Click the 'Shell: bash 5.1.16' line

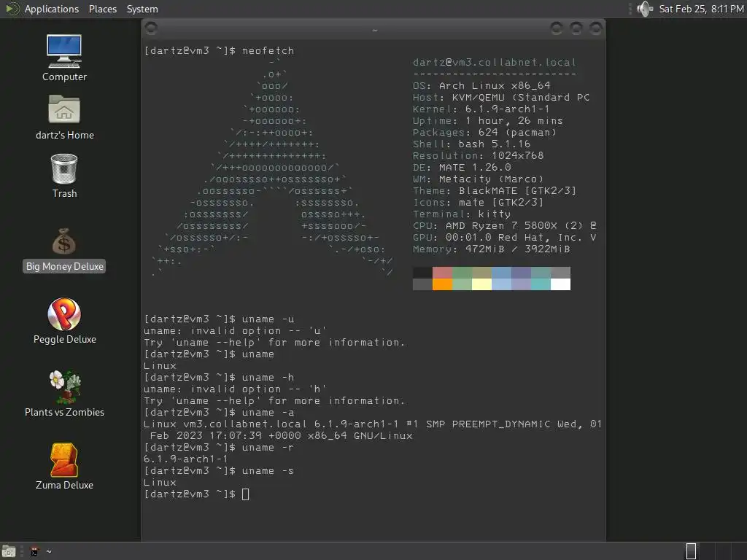[x=472, y=144]
